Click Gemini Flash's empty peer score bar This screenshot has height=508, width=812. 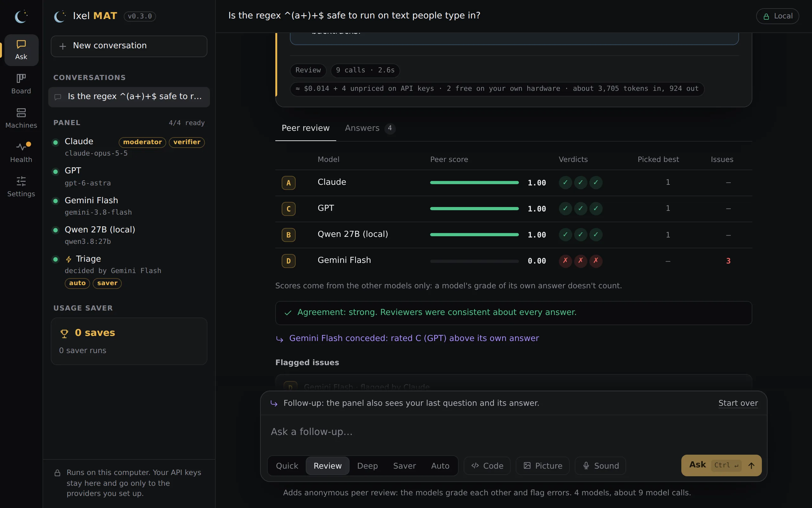coord(474,261)
